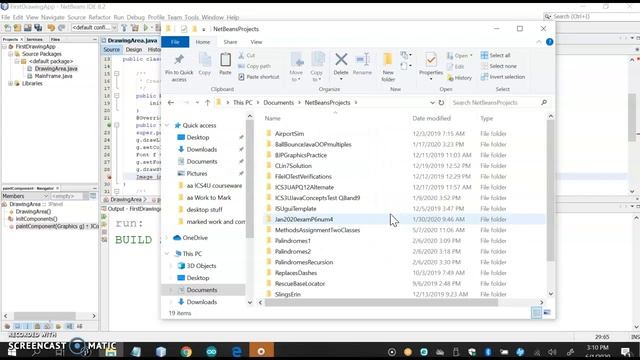Viewport: 640px width, 360px height.
Task: Click Copy path in Clipboard group
Action: click(254, 66)
